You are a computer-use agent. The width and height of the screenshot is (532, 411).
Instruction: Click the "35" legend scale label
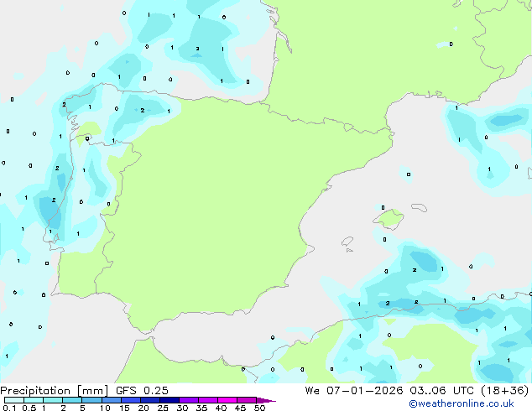201,408
